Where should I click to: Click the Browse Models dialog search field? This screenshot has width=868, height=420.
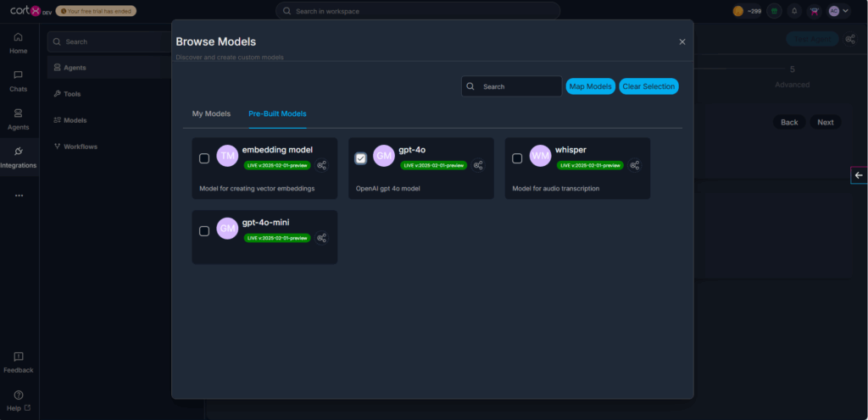coord(511,86)
